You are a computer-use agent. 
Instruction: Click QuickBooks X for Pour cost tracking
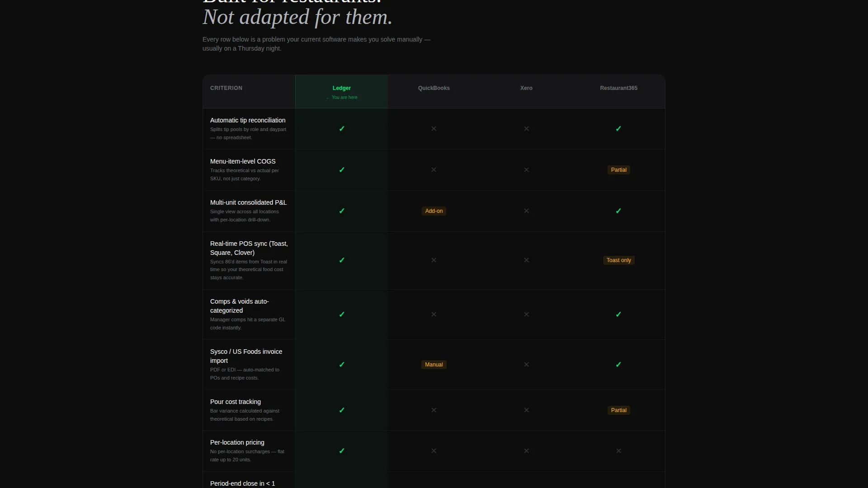click(x=434, y=410)
